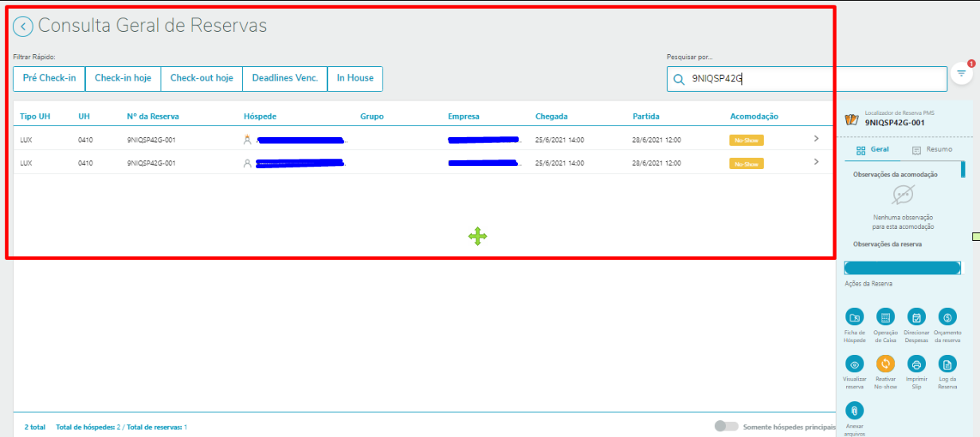
Task: Open the filter icon with notification badge
Action: tap(962, 73)
